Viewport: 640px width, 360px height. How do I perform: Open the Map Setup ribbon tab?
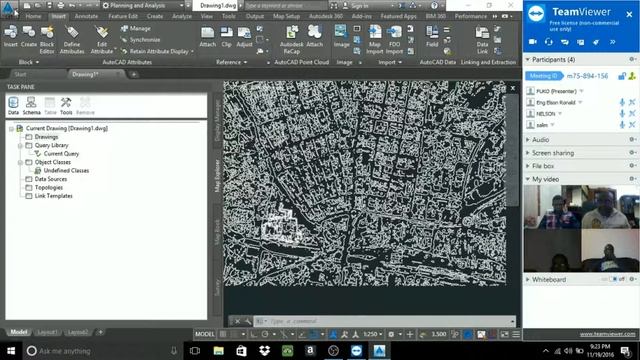click(x=286, y=16)
